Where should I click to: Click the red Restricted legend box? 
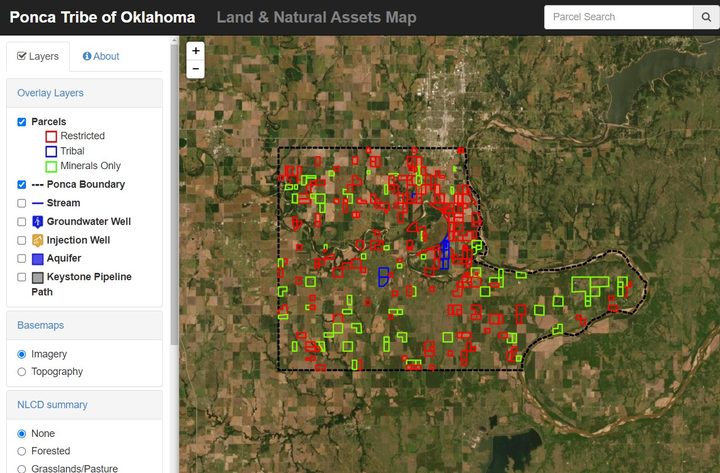51,136
